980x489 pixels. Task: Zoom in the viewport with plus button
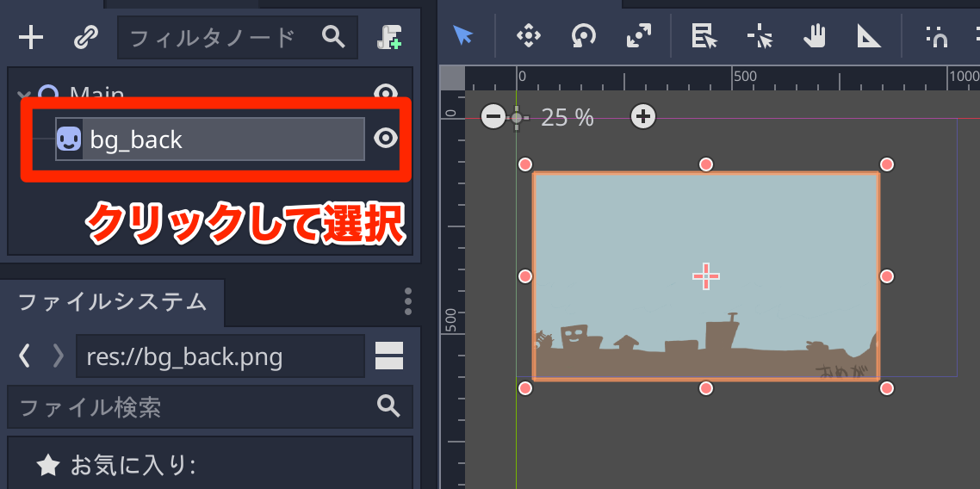tap(643, 116)
